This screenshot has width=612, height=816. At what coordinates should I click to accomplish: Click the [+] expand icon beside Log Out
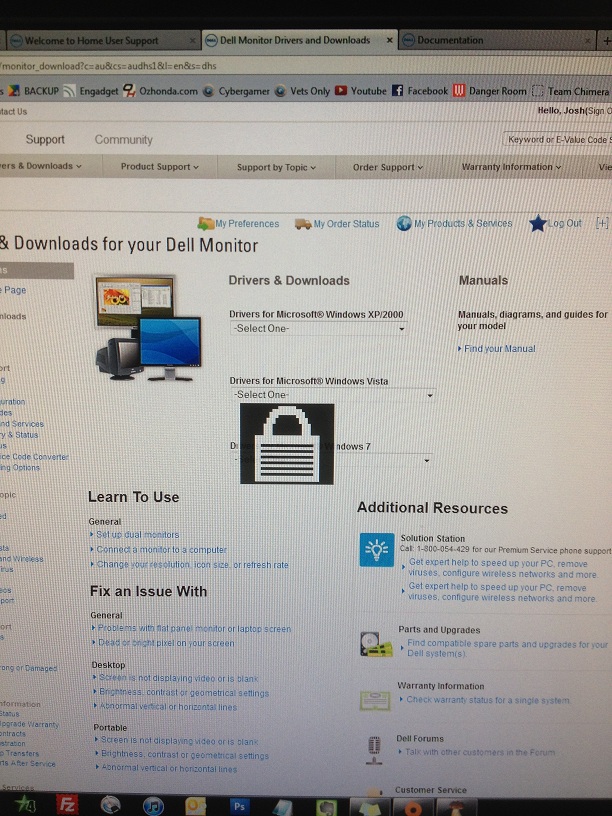[x=602, y=223]
